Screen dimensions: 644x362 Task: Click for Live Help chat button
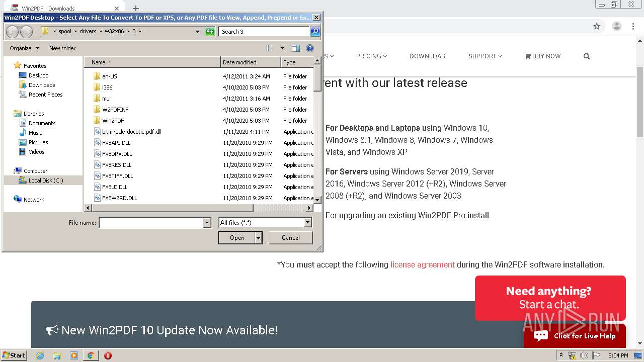575,336
